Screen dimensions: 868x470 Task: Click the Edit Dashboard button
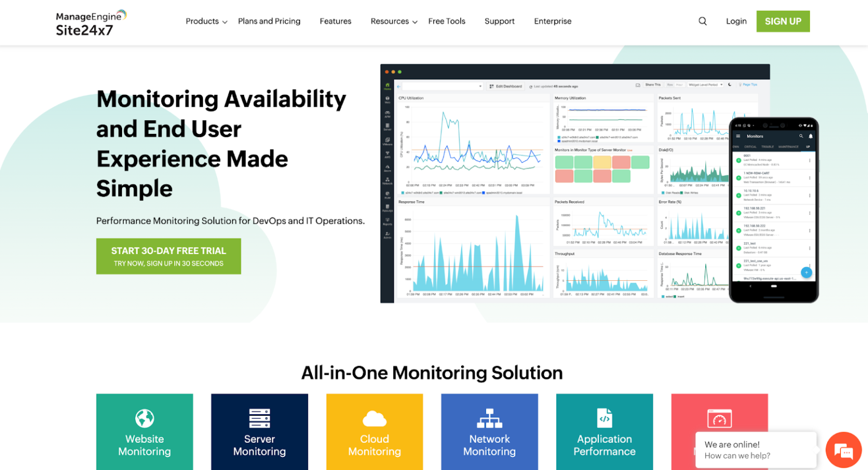click(506, 85)
